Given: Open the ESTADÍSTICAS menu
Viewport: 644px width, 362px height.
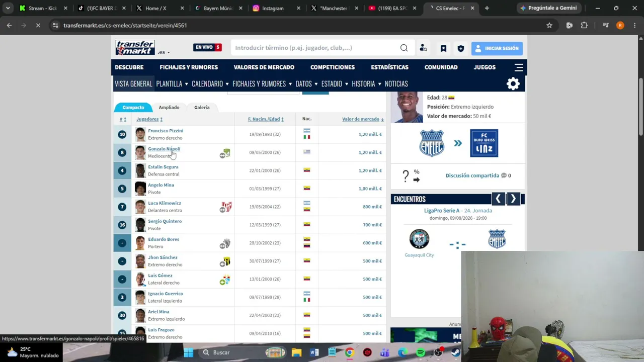Looking at the screenshot, I should pos(390,67).
